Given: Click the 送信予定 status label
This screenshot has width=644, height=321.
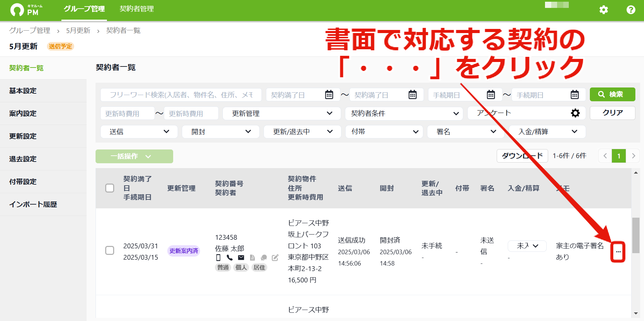Looking at the screenshot, I should pos(60,46).
